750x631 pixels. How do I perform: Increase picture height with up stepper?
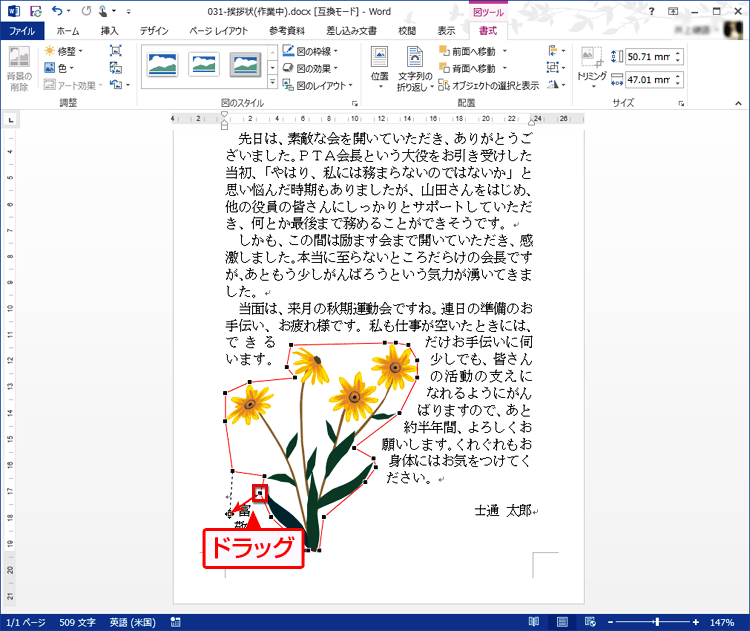pos(678,53)
